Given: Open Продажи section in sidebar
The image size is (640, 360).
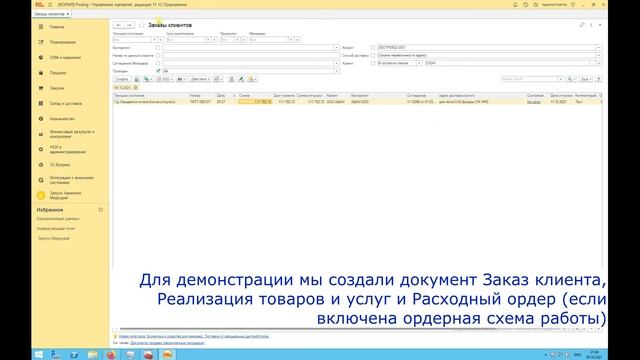Looking at the screenshot, I should click(x=58, y=73).
